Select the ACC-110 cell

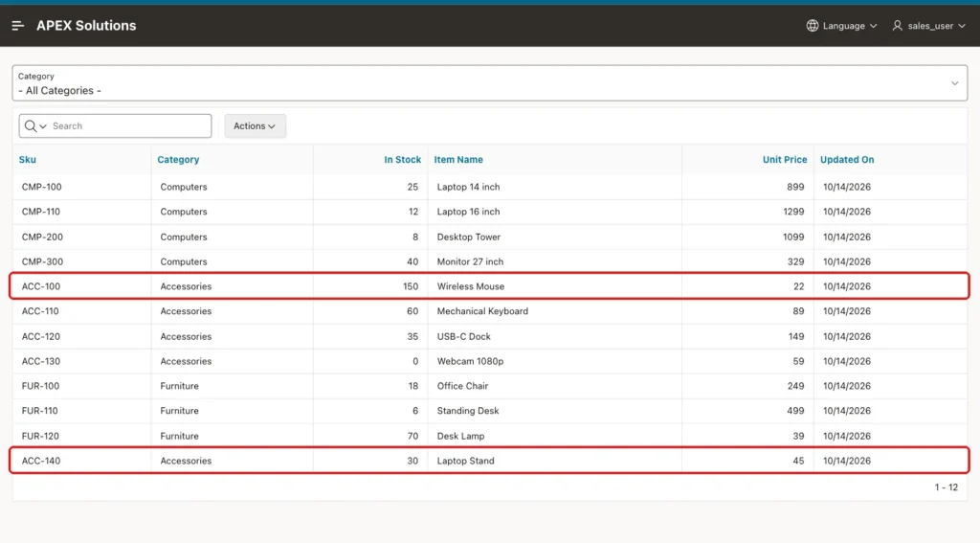point(82,311)
